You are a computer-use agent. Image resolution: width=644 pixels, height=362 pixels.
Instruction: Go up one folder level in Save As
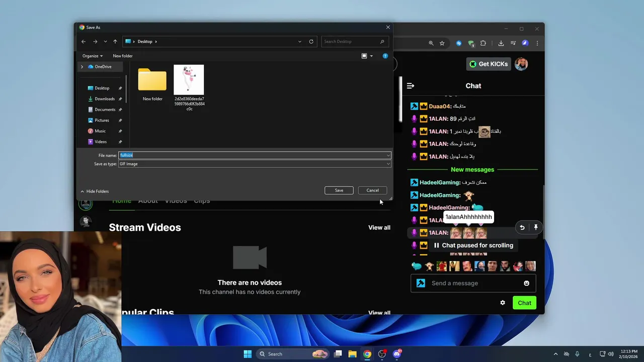click(x=115, y=42)
